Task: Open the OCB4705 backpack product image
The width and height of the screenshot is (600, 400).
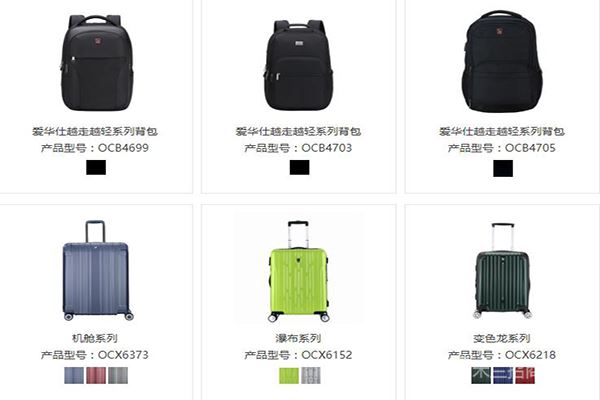Action: [x=502, y=62]
